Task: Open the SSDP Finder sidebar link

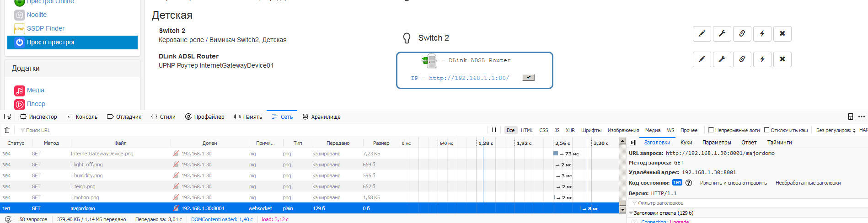Action: 46,28
